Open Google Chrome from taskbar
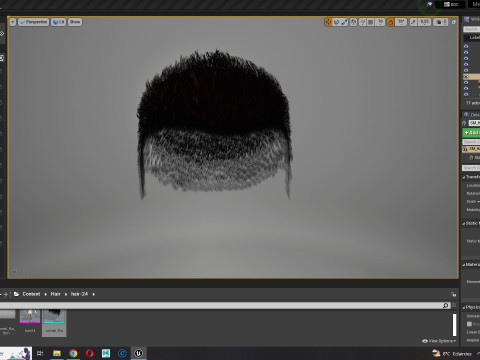The height and width of the screenshot is (360, 480). click(73, 353)
